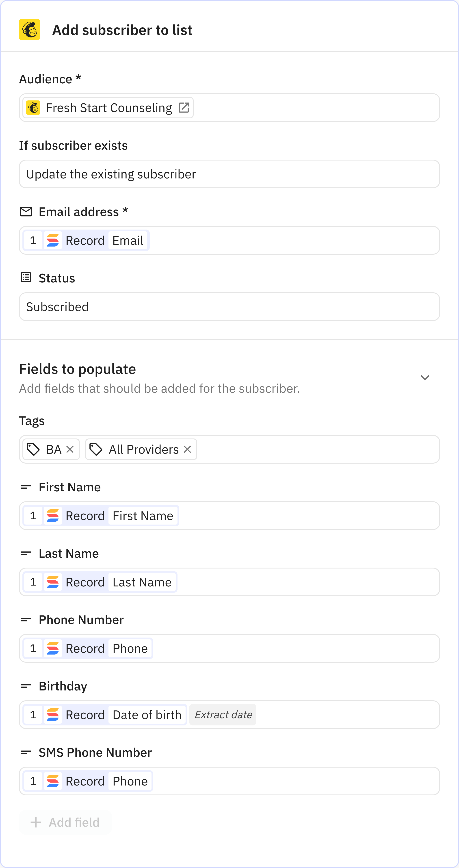Click the Phone Number field token
The height and width of the screenshot is (868, 459).
click(x=88, y=648)
